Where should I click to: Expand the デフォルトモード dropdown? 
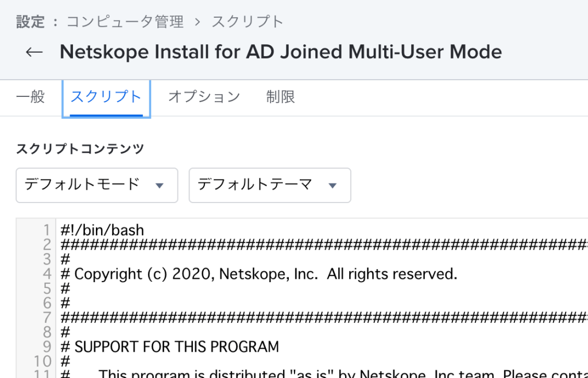[96, 185]
